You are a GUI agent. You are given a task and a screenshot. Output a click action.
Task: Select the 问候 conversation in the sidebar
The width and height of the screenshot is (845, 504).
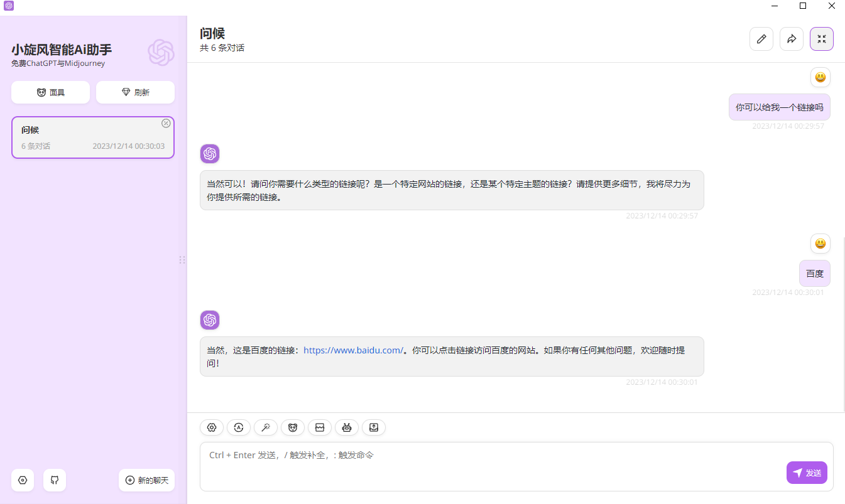tap(92, 137)
